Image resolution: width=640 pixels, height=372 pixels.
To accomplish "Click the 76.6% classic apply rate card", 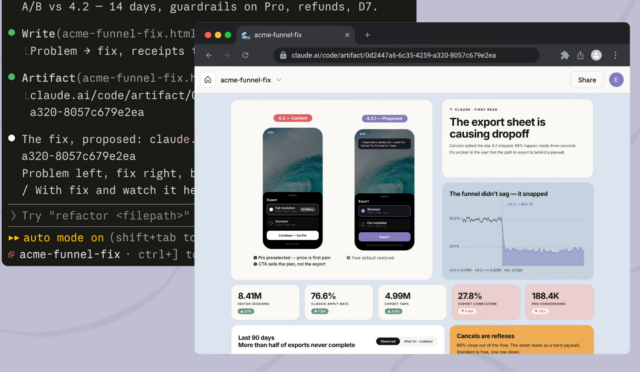I will pyautogui.click(x=339, y=302).
